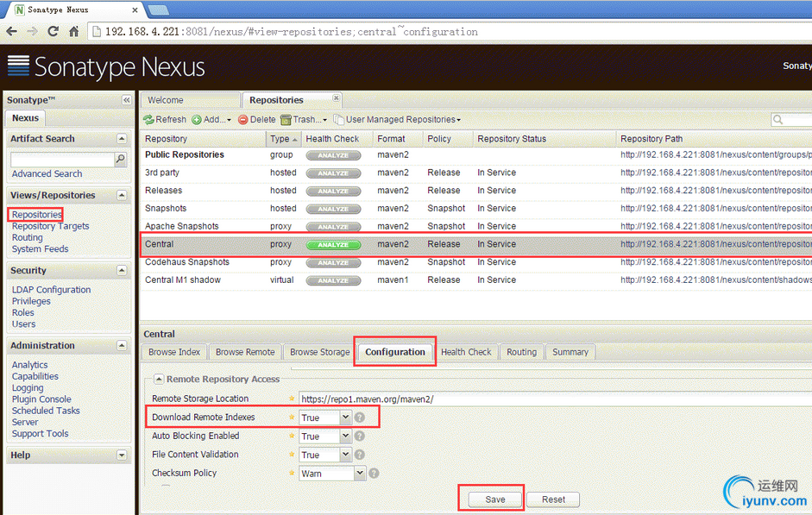Open the Routing tab of Central
This screenshot has height=515, width=812.
tap(521, 352)
